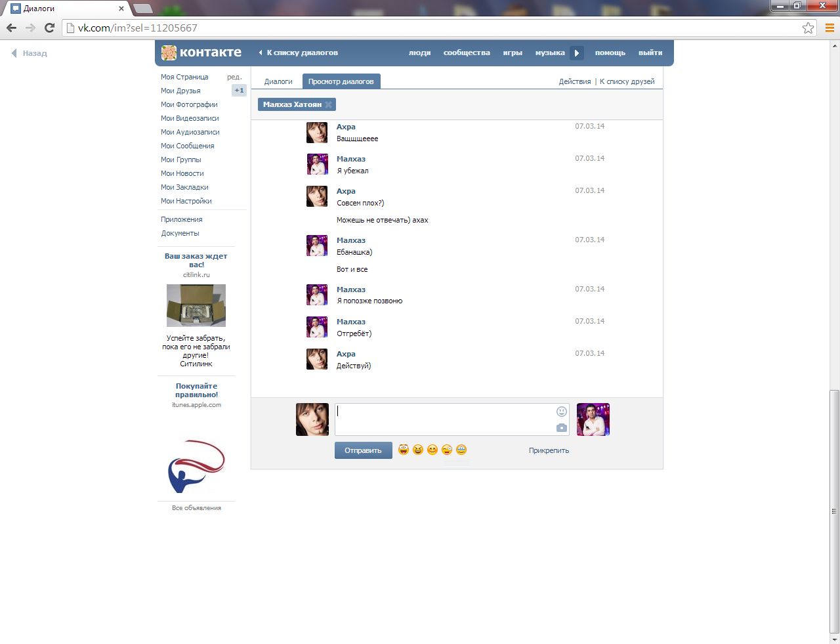Log out via выйти
This screenshot has width=840, height=644.
pyautogui.click(x=650, y=53)
